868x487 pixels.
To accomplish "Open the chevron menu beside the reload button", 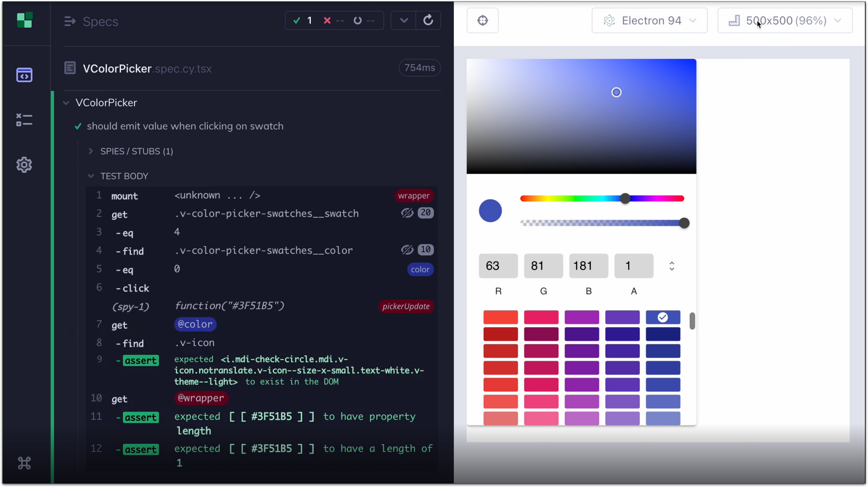I will [x=403, y=20].
